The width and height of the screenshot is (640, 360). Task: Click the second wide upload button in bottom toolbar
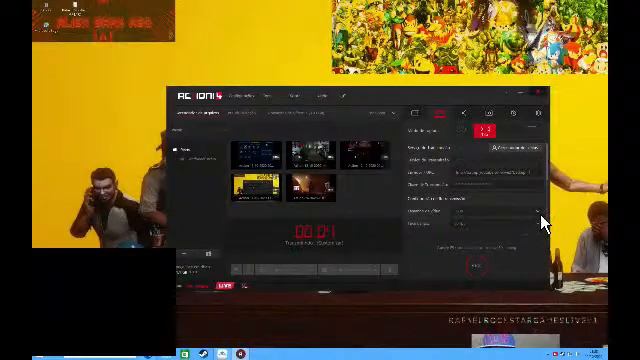[349, 269]
